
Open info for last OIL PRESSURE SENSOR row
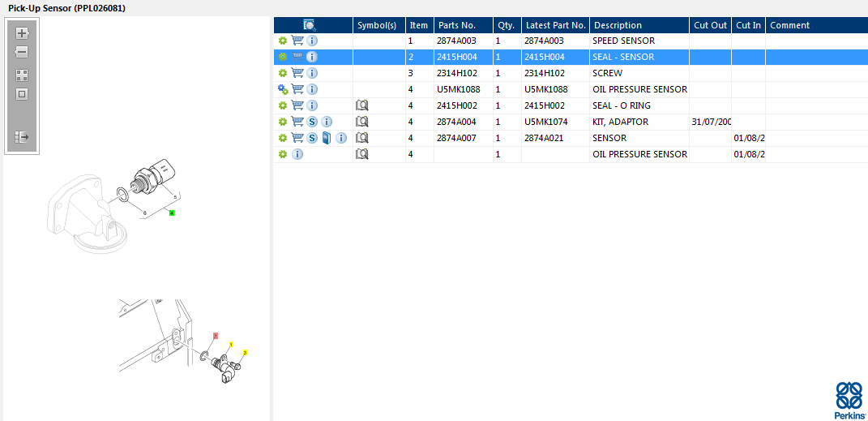click(297, 153)
